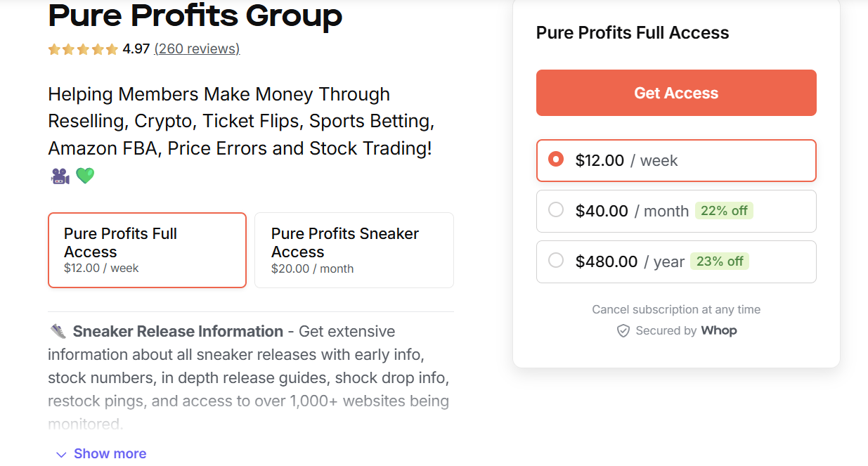Click the Whop logo text

[718, 330]
